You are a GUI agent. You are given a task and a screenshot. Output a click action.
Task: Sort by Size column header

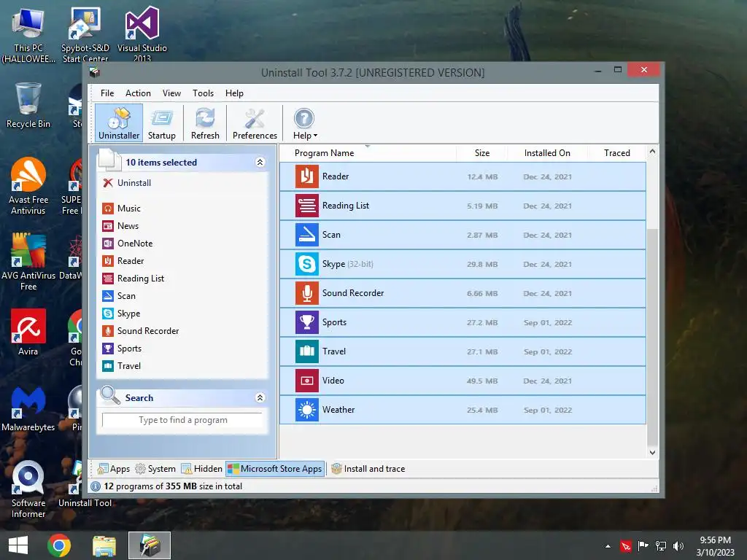481,153
